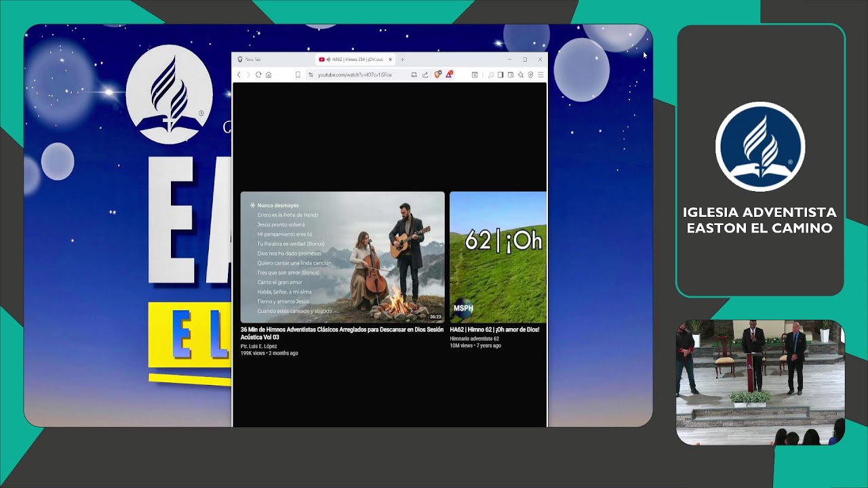The height and width of the screenshot is (488, 868).
Task: Click the Iglesia Adventista Easton El Camino logo
Action: pyautogui.click(x=760, y=147)
